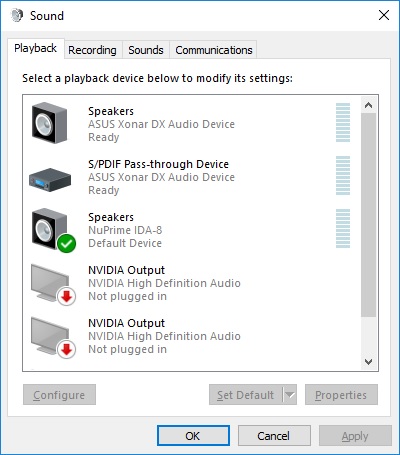Open the Set Default dropdown arrow
The width and height of the screenshot is (400, 455).
(x=290, y=395)
